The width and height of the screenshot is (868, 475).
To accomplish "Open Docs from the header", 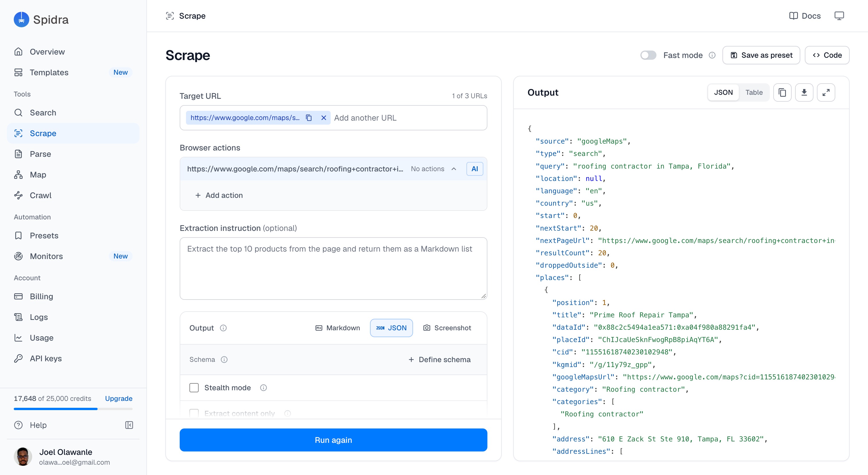I will coord(805,16).
